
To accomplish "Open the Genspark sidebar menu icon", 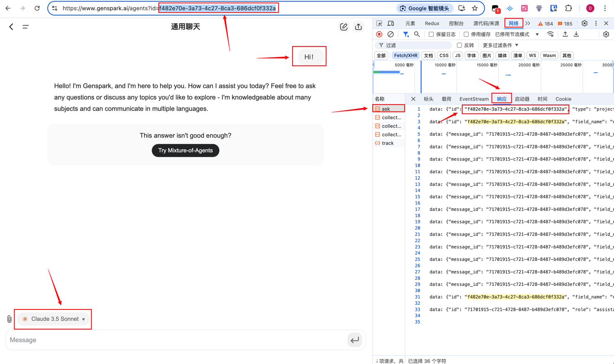I will coord(26,27).
